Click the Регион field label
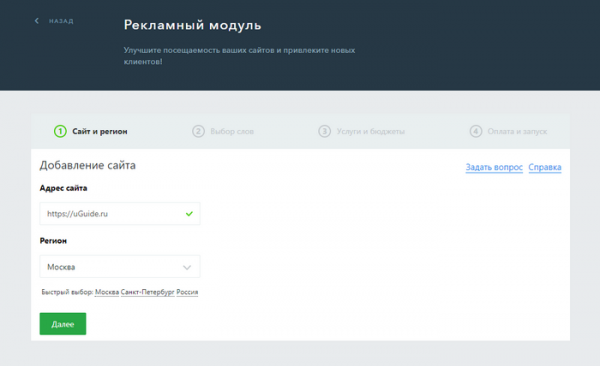This screenshot has width=600, height=366. (x=53, y=241)
